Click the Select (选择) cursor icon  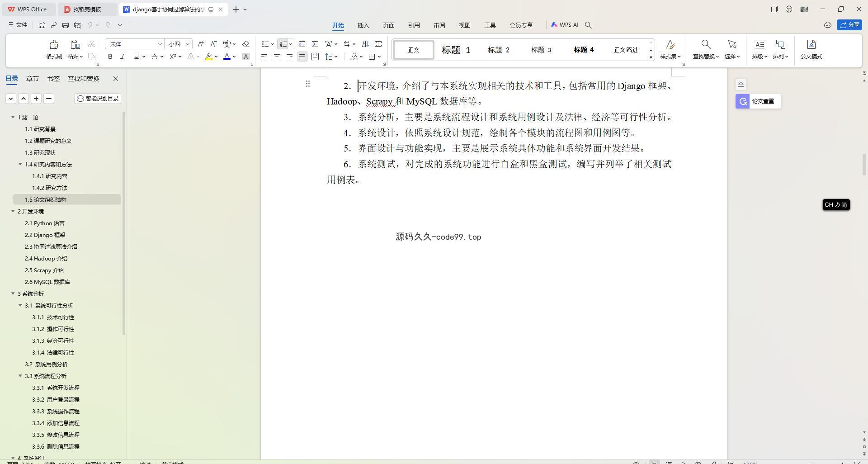tap(732, 44)
